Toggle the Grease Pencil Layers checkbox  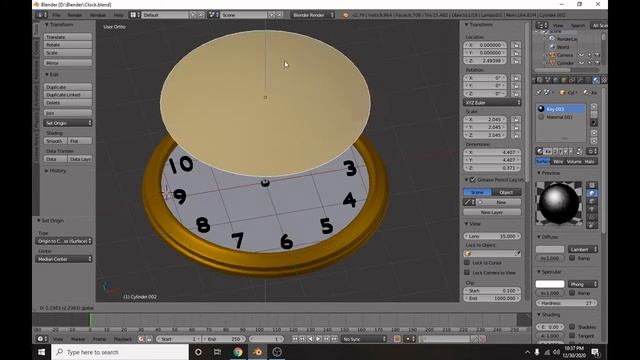(473, 180)
